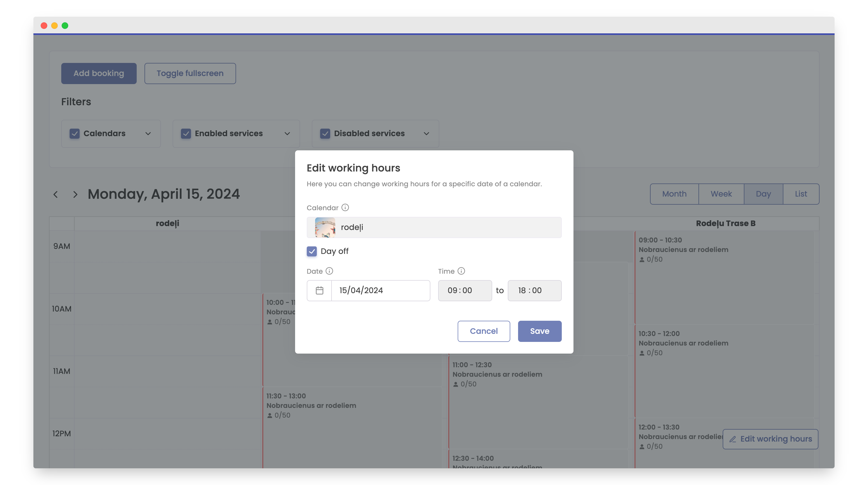Open date picker via calendar icon
Screen dimensions: 868x485
pyautogui.click(x=319, y=290)
